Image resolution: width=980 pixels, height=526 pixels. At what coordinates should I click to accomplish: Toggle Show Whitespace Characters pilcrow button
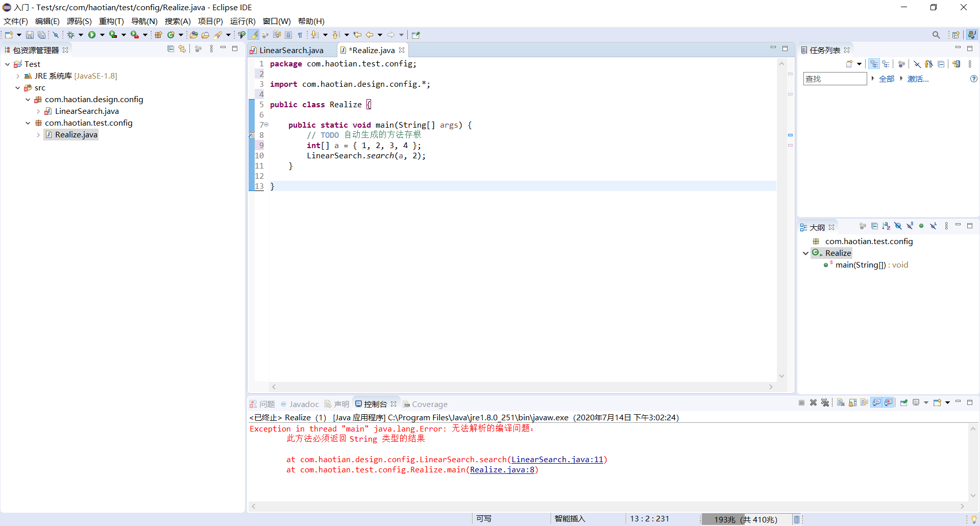tap(300, 35)
